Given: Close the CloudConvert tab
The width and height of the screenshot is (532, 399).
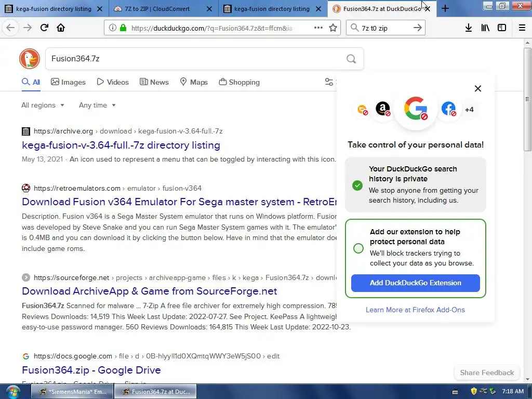Looking at the screenshot, I should [x=209, y=9].
